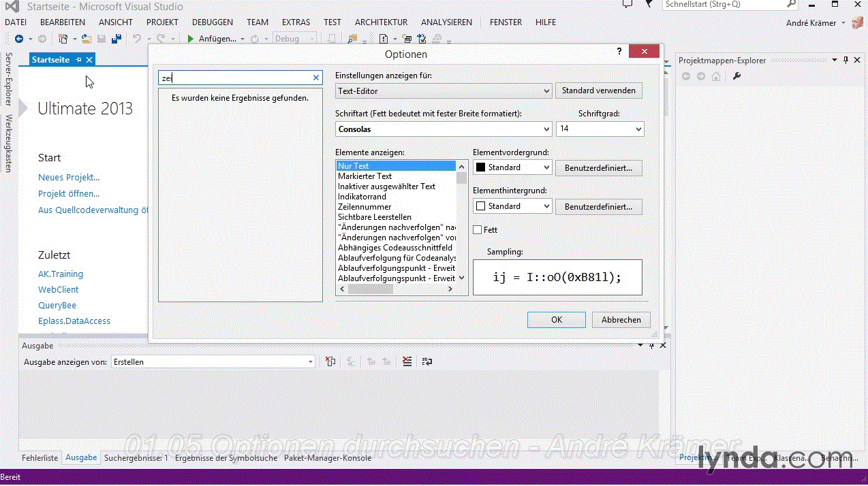868x486 pixels.
Task: Open the Server-Explorer side tab
Action: click(8, 78)
